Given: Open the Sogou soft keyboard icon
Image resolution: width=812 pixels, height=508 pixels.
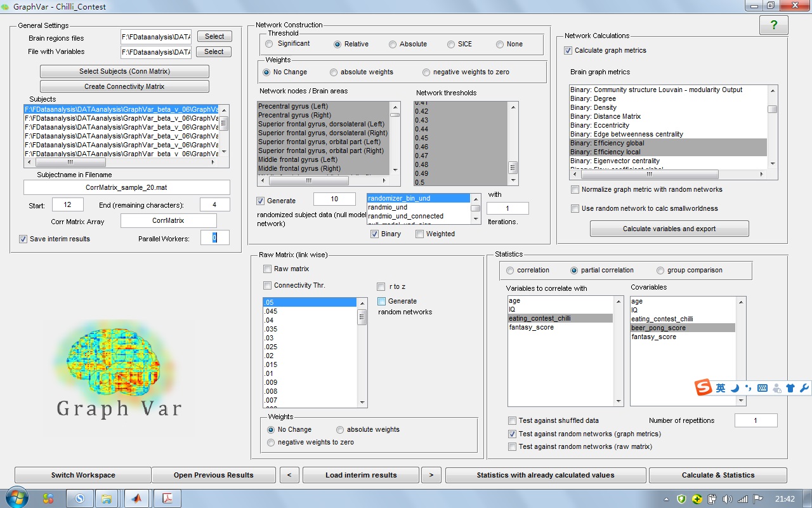Looking at the screenshot, I should pyautogui.click(x=761, y=387).
